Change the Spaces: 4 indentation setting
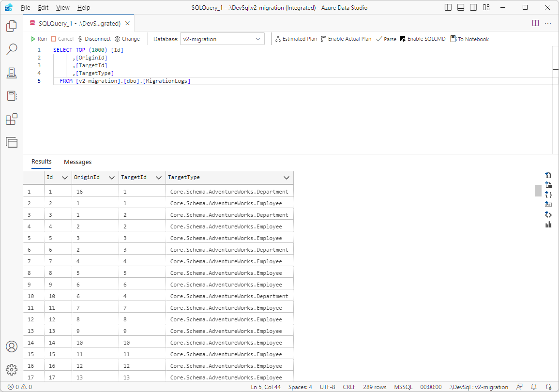 300,387
